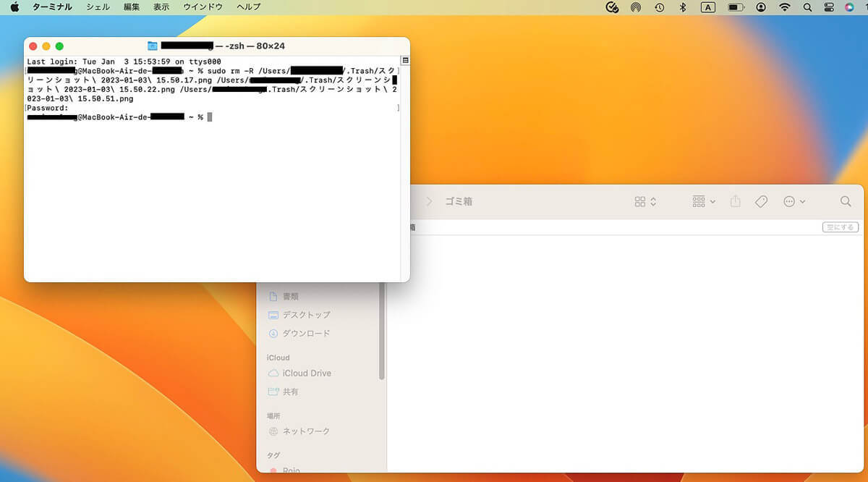Click Finder search magnifier icon
Image resolution: width=868 pixels, height=482 pixels.
[846, 202]
